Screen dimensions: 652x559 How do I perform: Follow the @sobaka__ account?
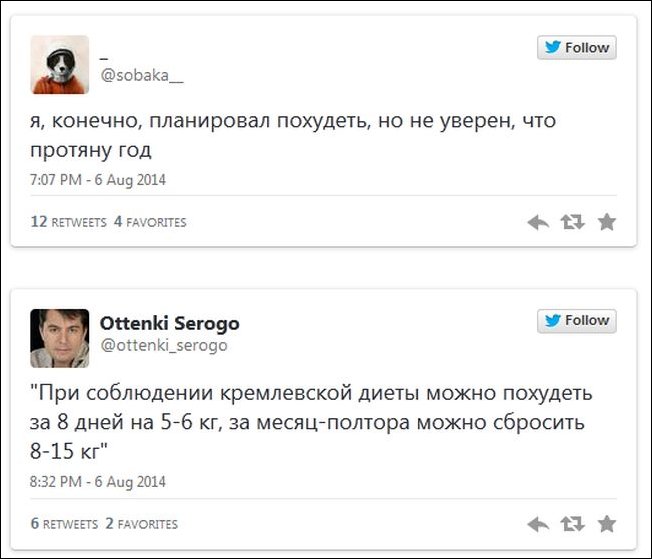(576, 48)
